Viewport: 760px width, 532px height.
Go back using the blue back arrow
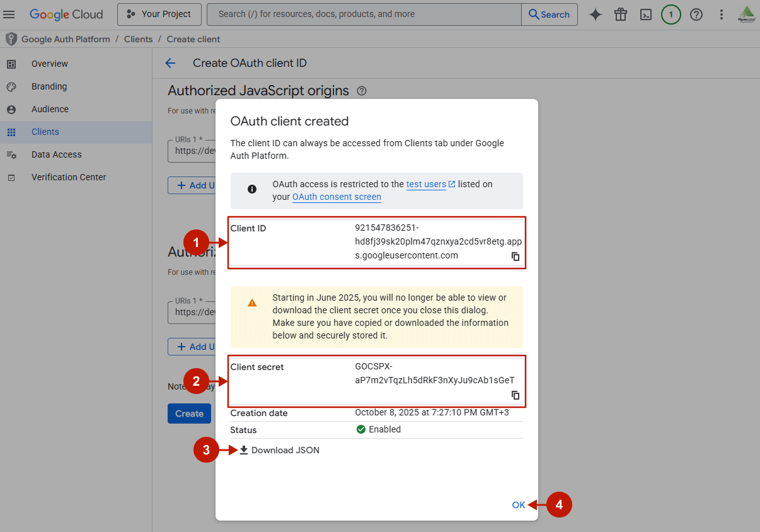pyautogui.click(x=171, y=62)
